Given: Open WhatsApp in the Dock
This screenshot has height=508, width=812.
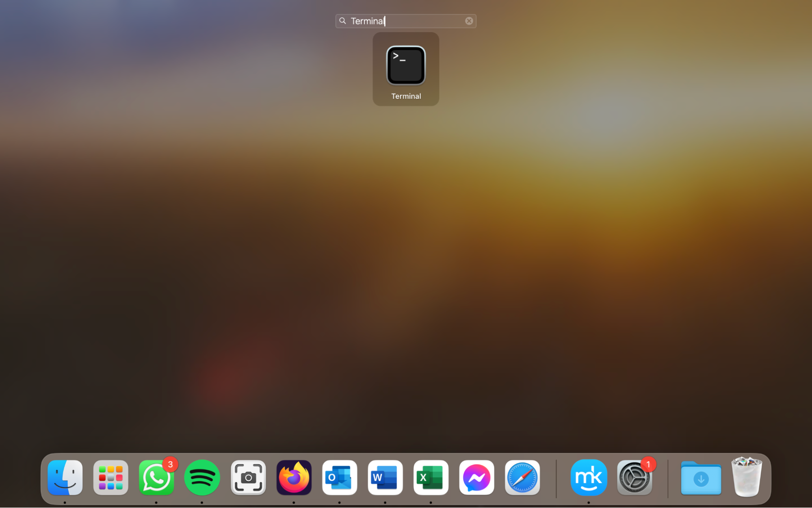Looking at the screenshot, I should (156, 478).
